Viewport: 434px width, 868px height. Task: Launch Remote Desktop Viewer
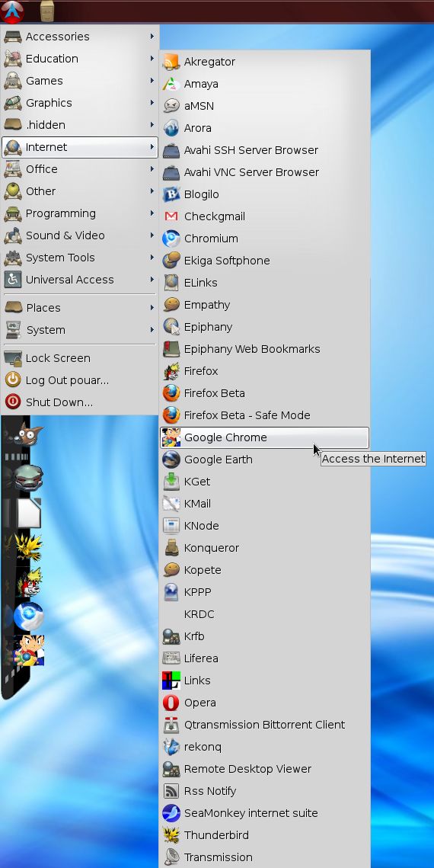[x=264, y=769]
